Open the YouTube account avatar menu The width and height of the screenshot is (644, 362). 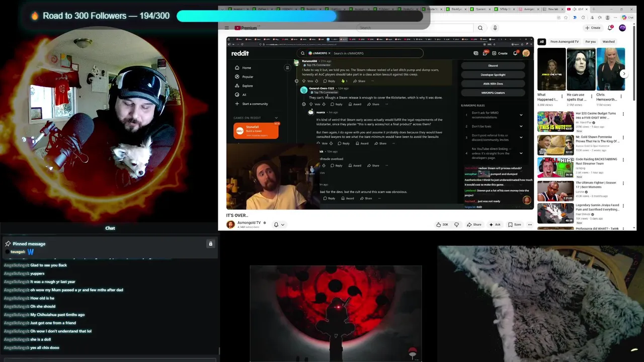[x=622, y=28]
